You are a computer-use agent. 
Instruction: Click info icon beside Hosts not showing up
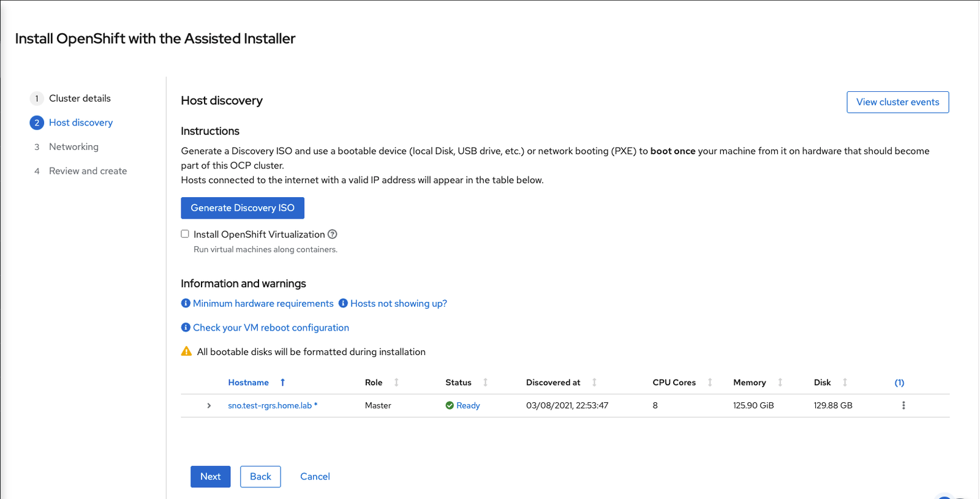pos(343,303)
